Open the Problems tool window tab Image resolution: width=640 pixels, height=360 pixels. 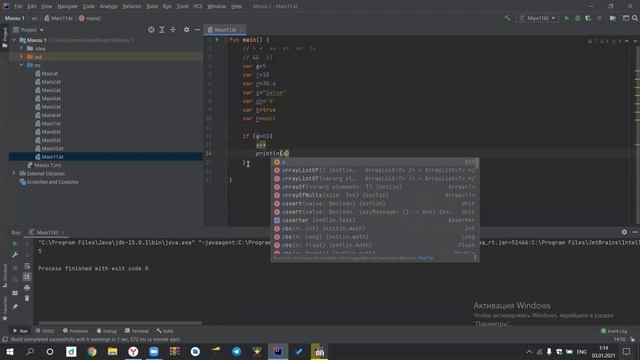tap(76, 331)
